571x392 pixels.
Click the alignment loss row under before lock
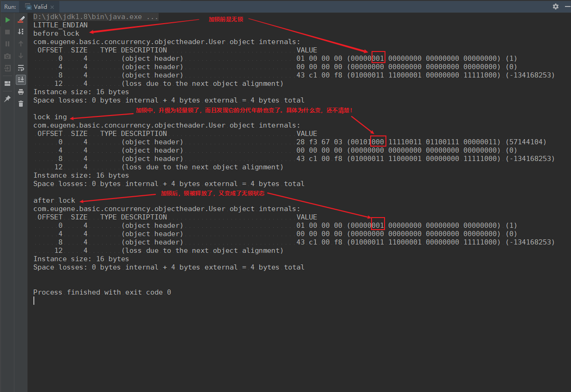pyautogui.click(x=168, y=84)
